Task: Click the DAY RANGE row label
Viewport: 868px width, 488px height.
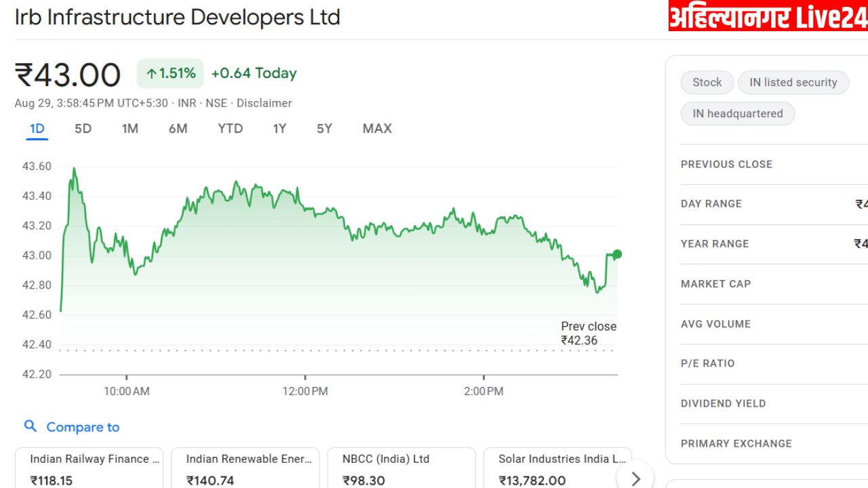Action: [711, 203]
